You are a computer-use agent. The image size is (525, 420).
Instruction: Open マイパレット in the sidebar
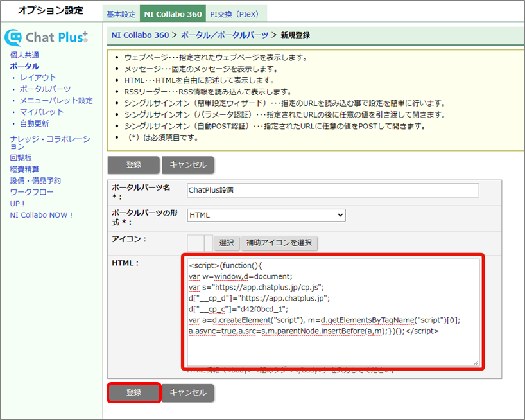(42, 112)
